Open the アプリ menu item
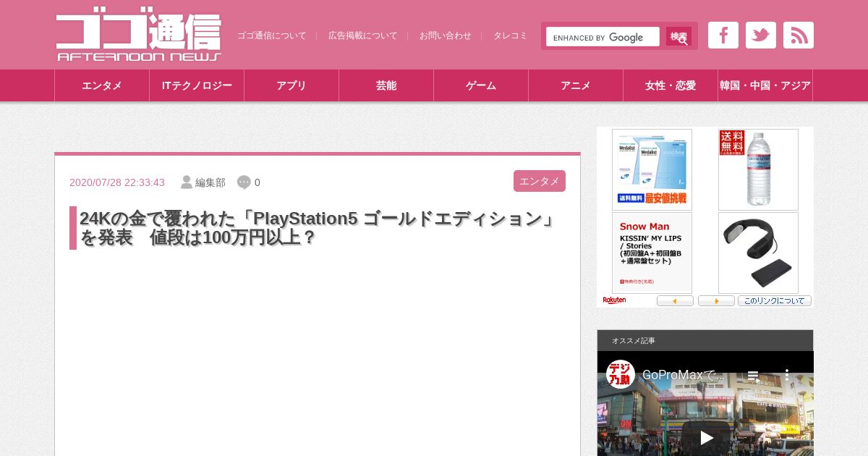This screenshot has width=868, height=456. (x=292, y=85)
